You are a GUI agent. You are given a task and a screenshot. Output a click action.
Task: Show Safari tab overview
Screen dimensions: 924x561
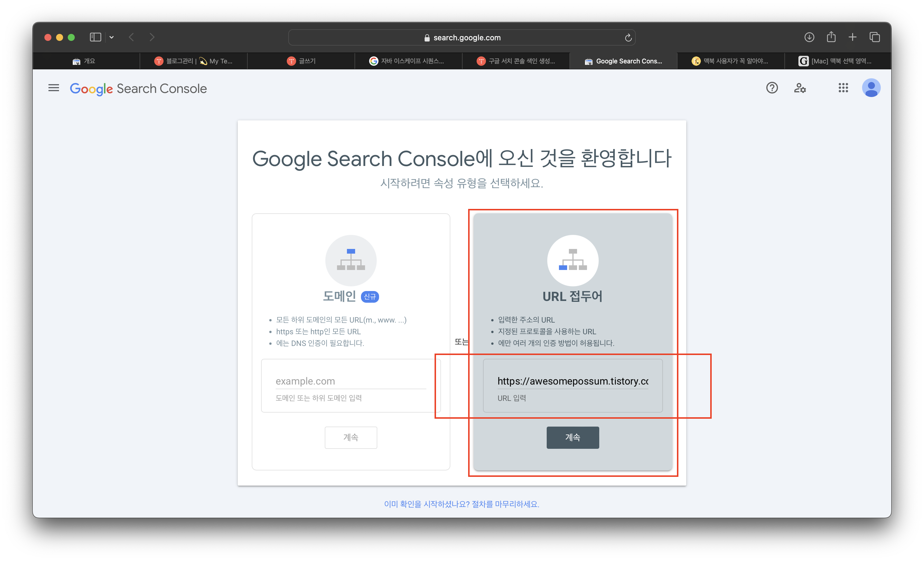click(x=874, y=37)
